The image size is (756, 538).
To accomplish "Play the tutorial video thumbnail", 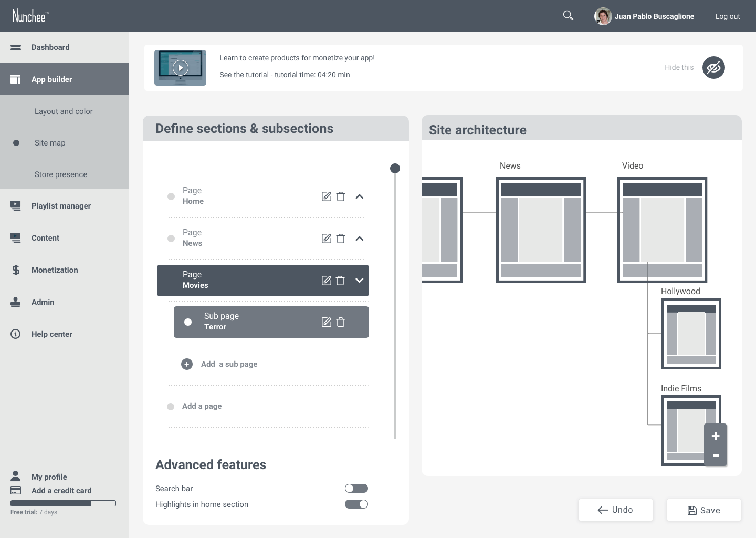I will 180,67.
